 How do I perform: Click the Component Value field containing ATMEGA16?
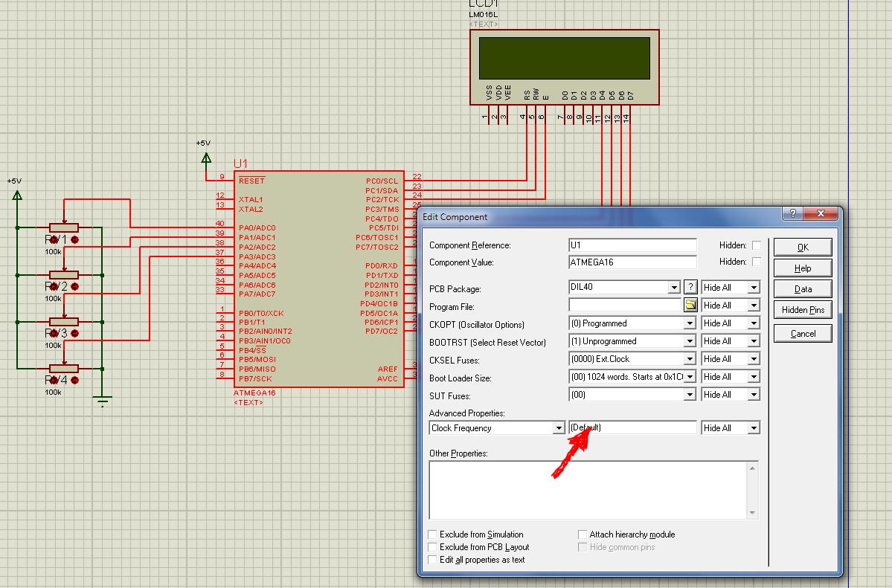pos(632,262)
